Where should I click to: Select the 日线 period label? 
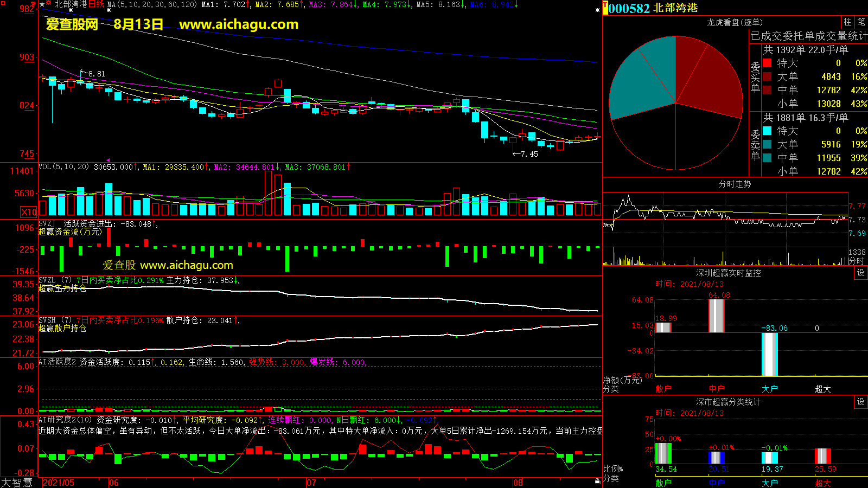coord(96,4)
